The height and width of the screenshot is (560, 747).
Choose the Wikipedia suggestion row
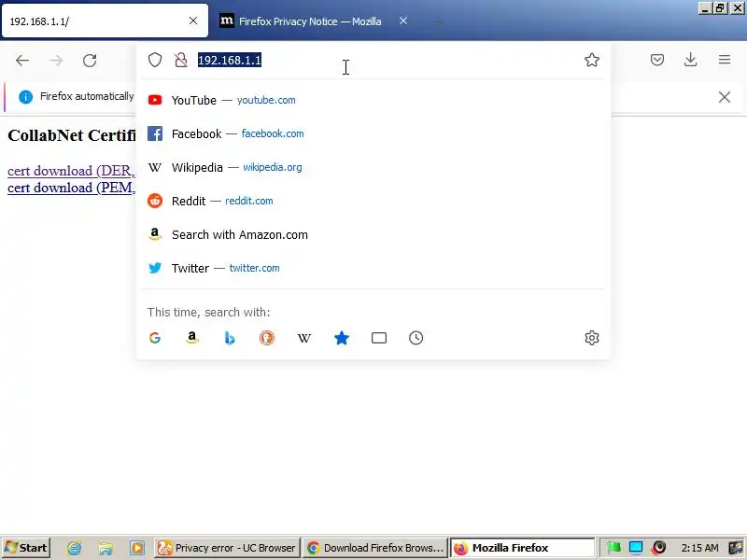coord(373,167)
